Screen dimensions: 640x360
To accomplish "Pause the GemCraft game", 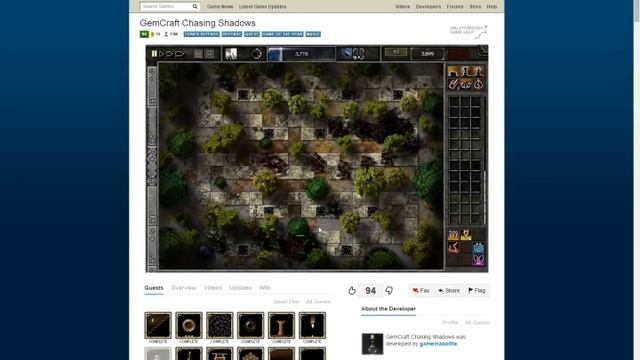I will click(154, 53).
